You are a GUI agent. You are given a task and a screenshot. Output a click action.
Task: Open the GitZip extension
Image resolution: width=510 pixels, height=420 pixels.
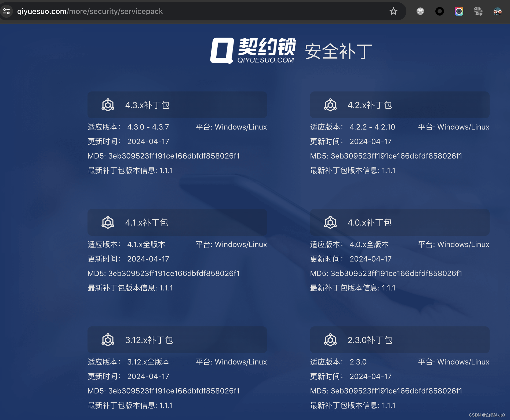(x=478, y=11)
